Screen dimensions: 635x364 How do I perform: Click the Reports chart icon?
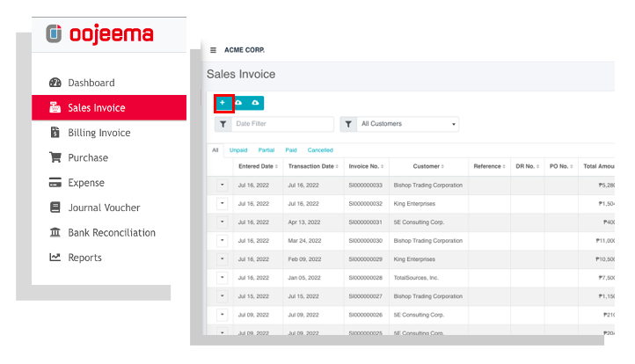(x=55, y=257)
